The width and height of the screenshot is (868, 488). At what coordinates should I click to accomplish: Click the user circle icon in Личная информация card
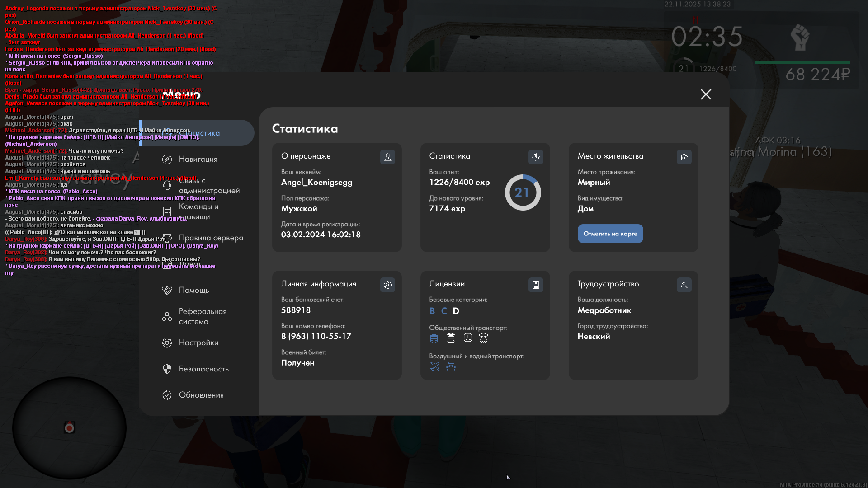(387, 285)
